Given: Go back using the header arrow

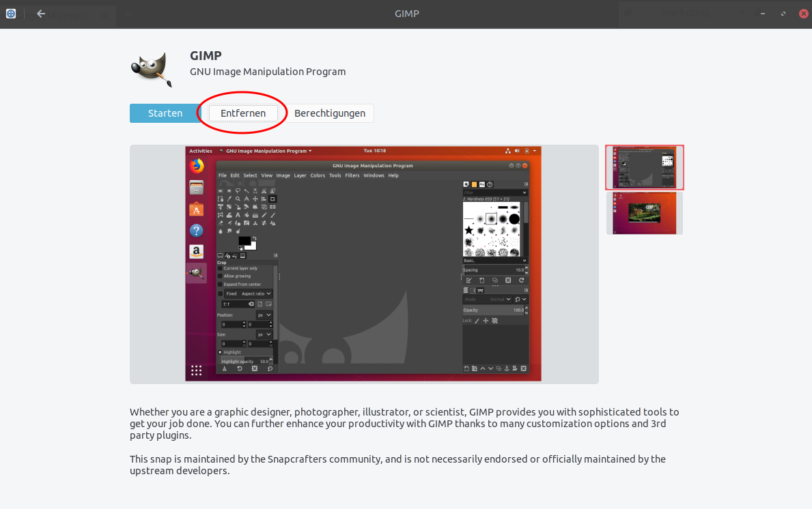Looking at the screenshot, I should (x=41, y=14).
